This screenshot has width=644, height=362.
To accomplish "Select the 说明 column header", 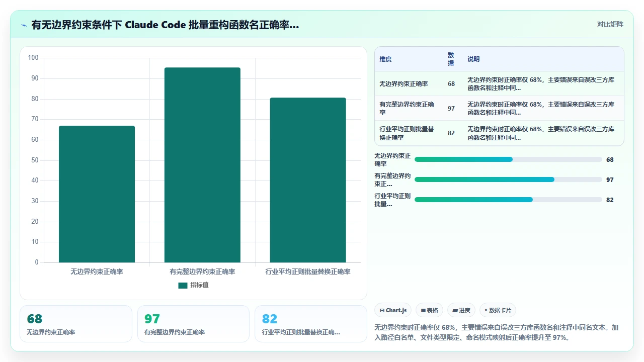I will coord(473,59).
